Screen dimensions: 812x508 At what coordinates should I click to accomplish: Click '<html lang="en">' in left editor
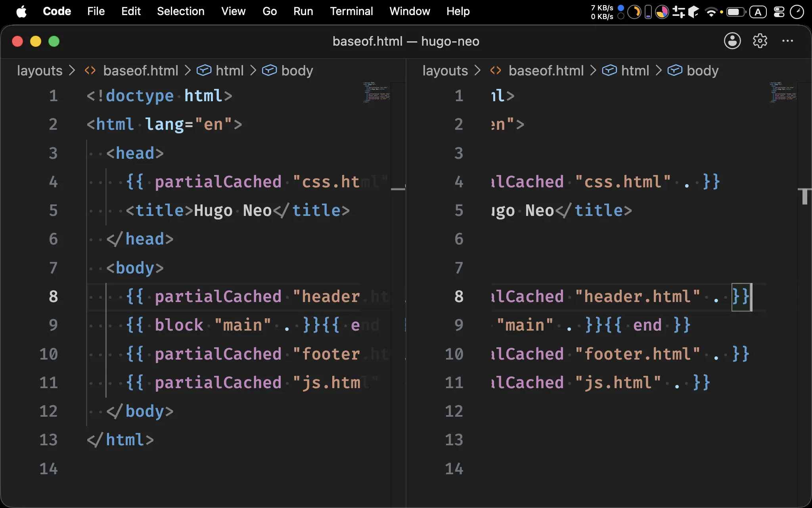pyautogui.click(x=165, y=124)
